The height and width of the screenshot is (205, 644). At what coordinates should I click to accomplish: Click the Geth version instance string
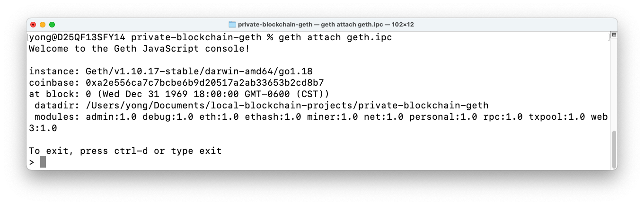pos(199,71)
